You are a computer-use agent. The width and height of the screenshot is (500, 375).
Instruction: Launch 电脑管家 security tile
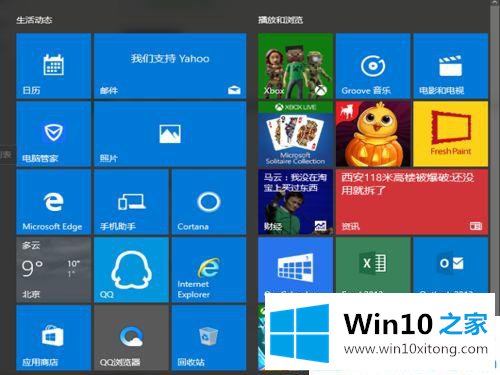point(53,134)
